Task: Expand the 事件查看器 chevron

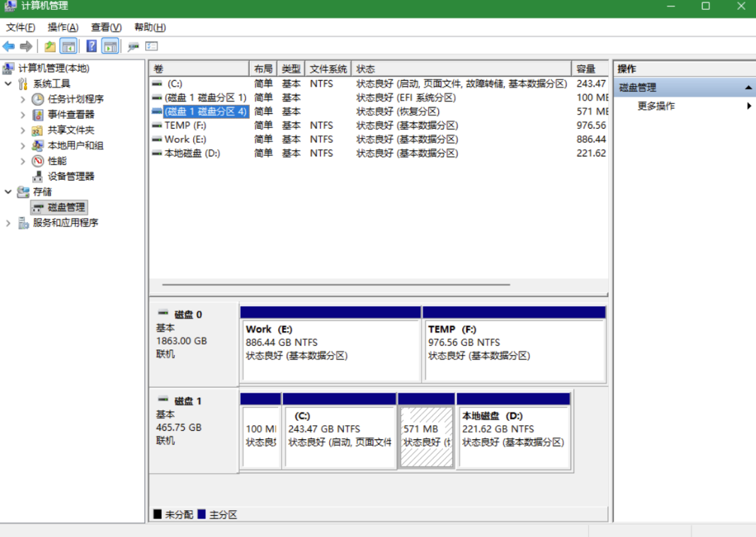Action: (23, 115)
